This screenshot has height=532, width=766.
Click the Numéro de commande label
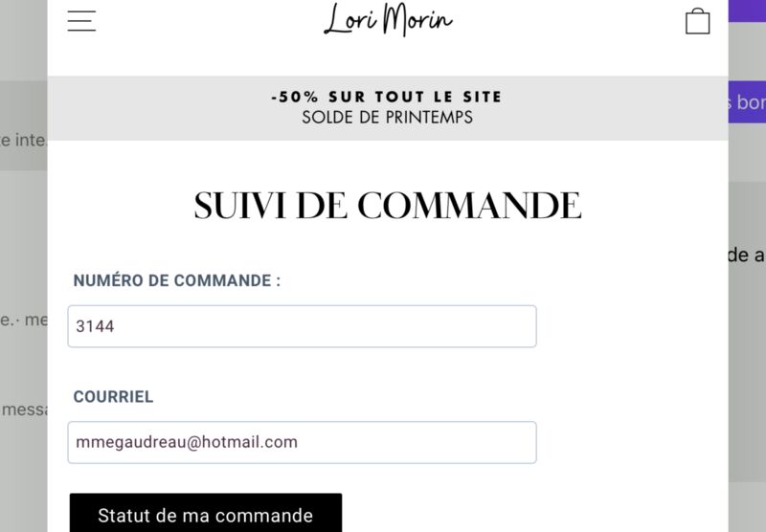pyautogui.click(x=177, y=280)
